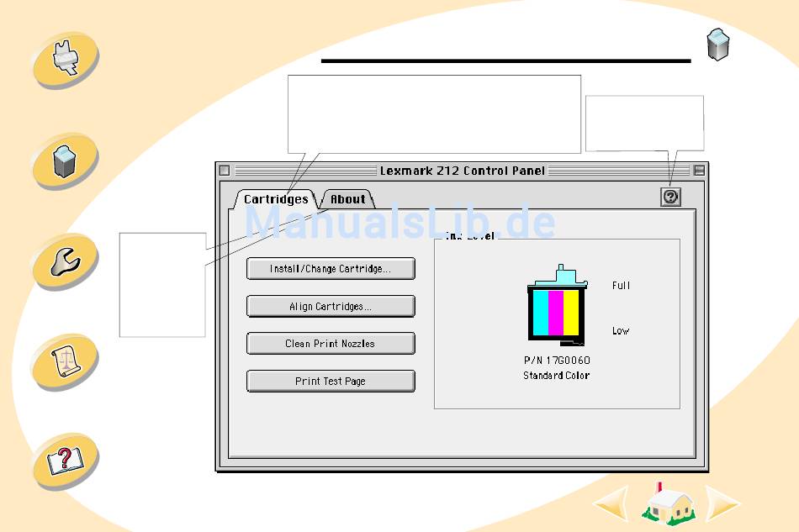Click the question mark book icon
Image resolution: width=799 pixels, height=532 pixels.
[x=66, y=461]
